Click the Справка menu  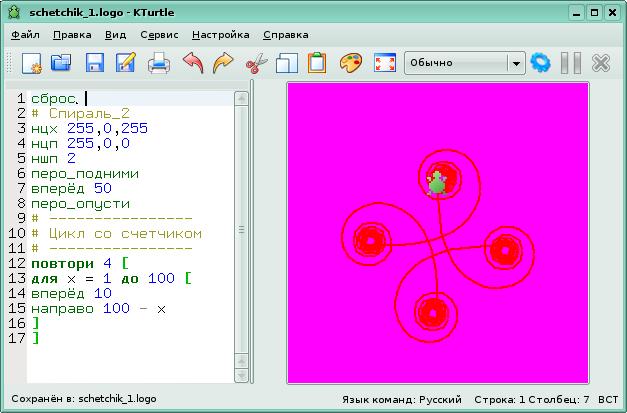pyautogui.click(x=285, y=33)
